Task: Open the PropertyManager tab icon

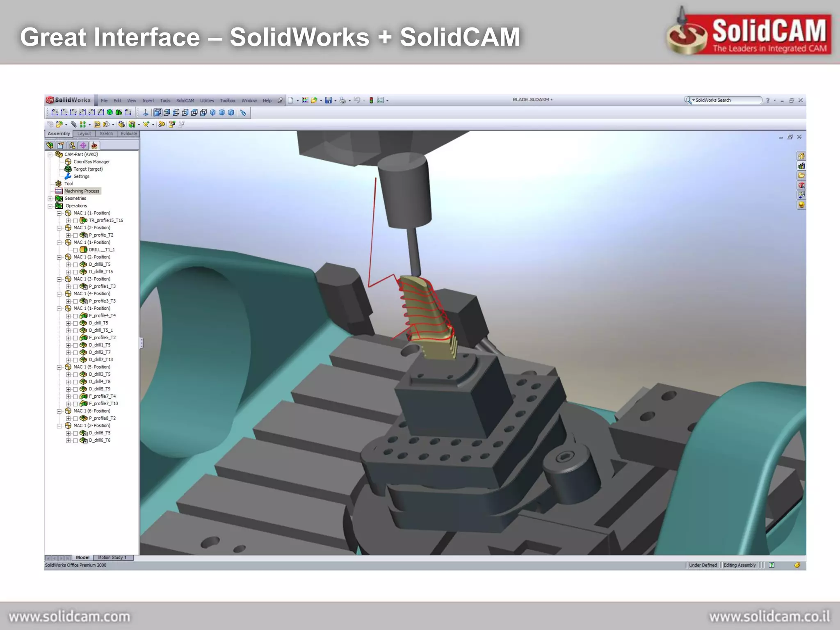Action: point(61,145)
